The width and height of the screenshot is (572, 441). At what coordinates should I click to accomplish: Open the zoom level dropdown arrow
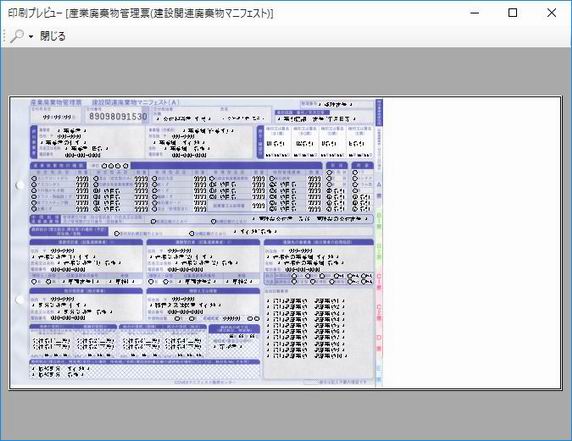click(x=31, y=36)
